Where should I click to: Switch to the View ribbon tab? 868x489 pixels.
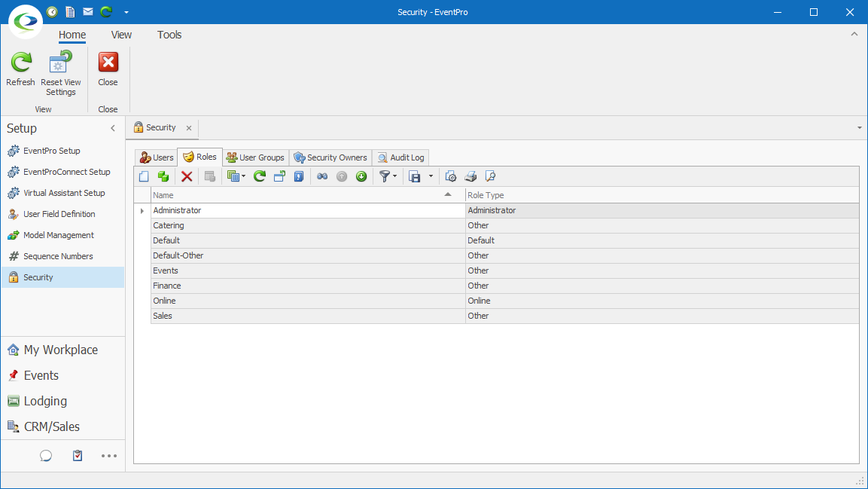click(x=121, y=35)
